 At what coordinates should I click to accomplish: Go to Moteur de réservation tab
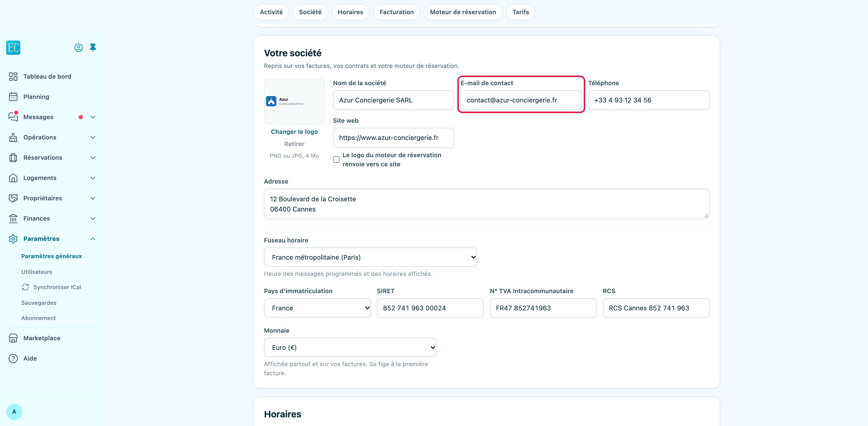click(463, 12)
